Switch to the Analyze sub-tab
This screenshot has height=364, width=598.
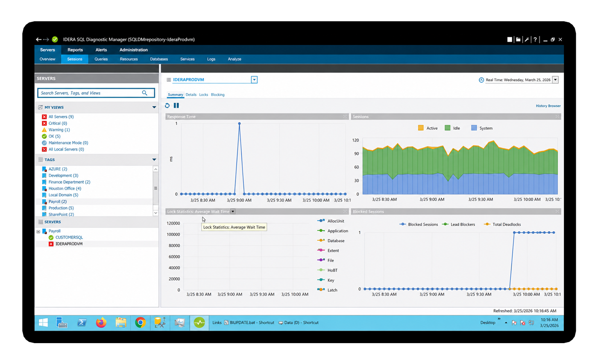(235, 59)
